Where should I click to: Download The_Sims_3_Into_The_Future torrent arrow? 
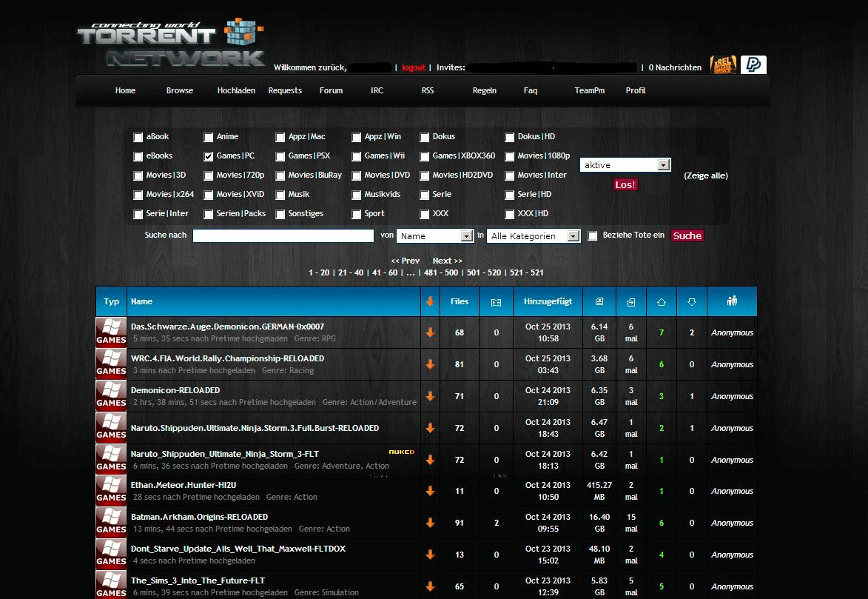point(430,586)
